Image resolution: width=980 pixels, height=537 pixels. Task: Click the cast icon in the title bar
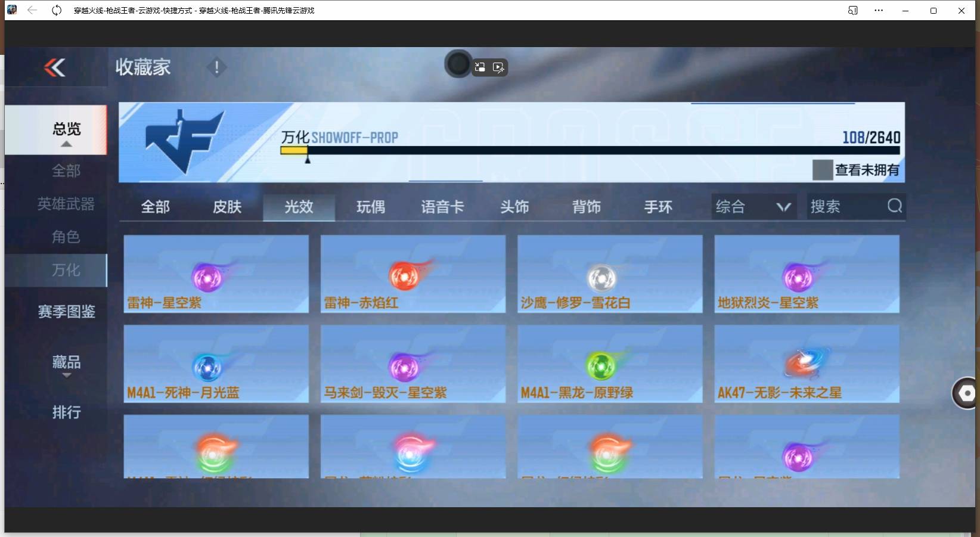click(x=853, y=10)
